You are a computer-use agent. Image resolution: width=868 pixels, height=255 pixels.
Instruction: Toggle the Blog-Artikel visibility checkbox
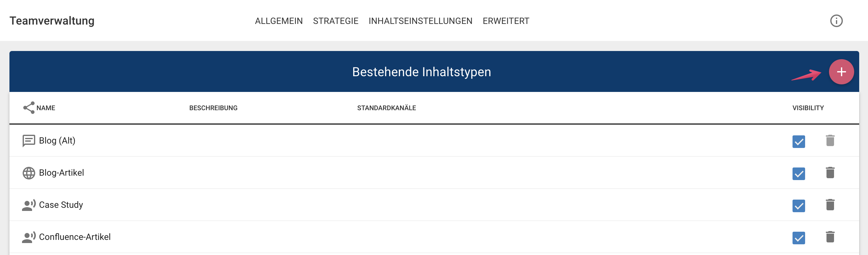coord(798,174)
